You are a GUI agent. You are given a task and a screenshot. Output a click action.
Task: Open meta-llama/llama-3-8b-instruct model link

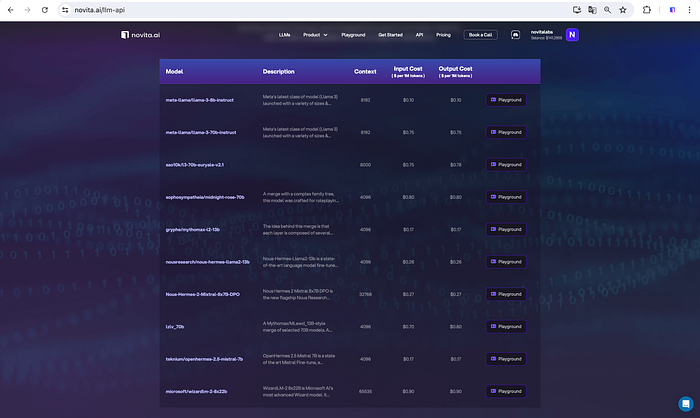click(200, 100)
